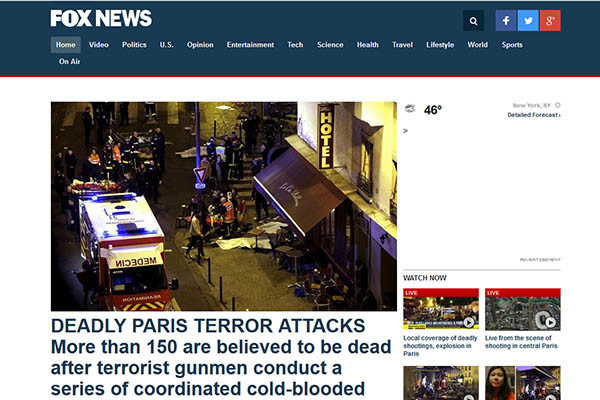Navigate to the Sports section
The height and width of the screenshot is (400, 600).
[512, 45]
